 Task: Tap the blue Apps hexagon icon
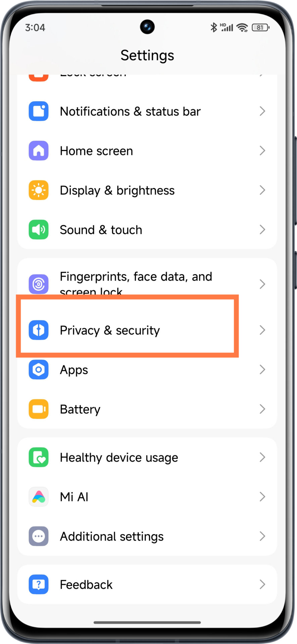(x=39, y=370)
